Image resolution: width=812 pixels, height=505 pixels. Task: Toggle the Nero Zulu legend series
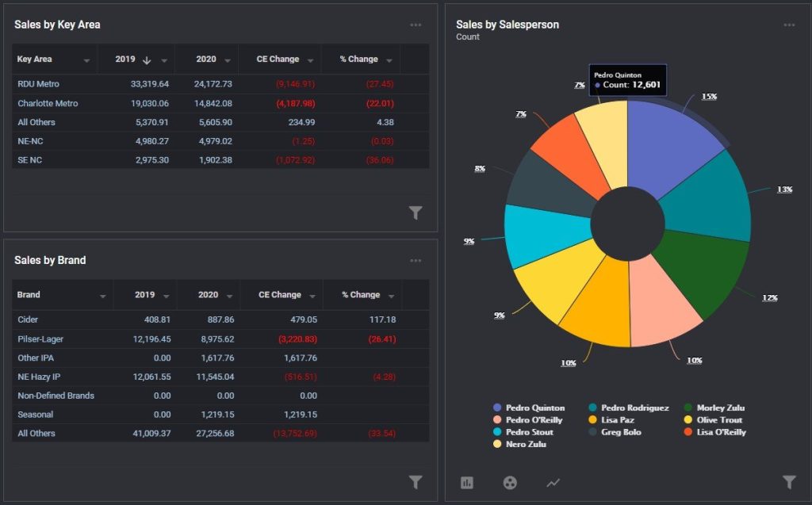coord(519,444)
